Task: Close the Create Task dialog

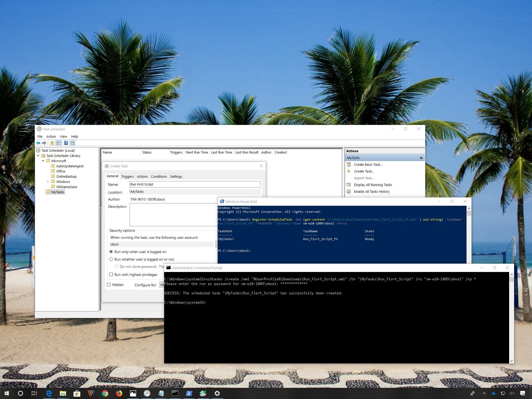Action: click(x=261, y=166)
